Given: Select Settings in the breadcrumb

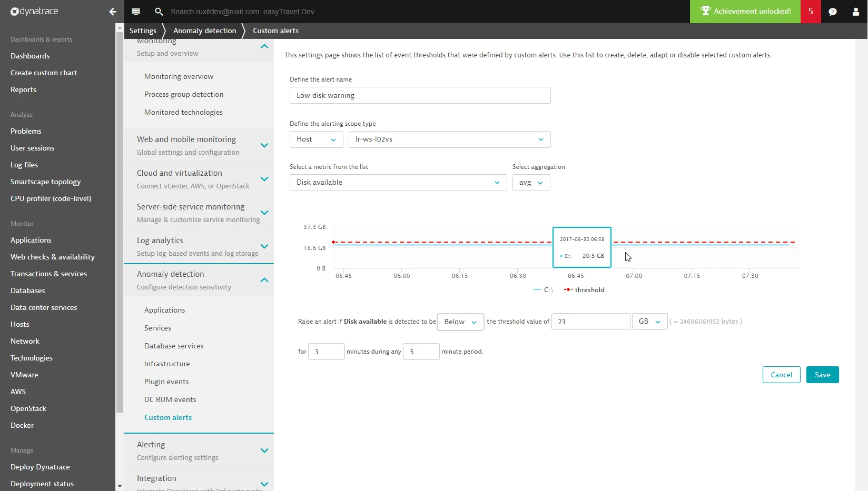Looking at the screenshot, I should [x=143, y=30].
